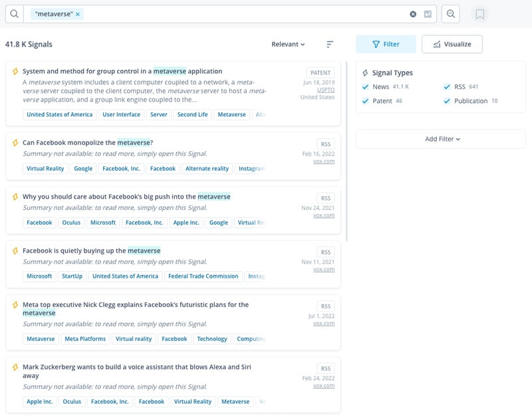Open "Can Facebook monopolize the metaverse?" article

[88, 143]
